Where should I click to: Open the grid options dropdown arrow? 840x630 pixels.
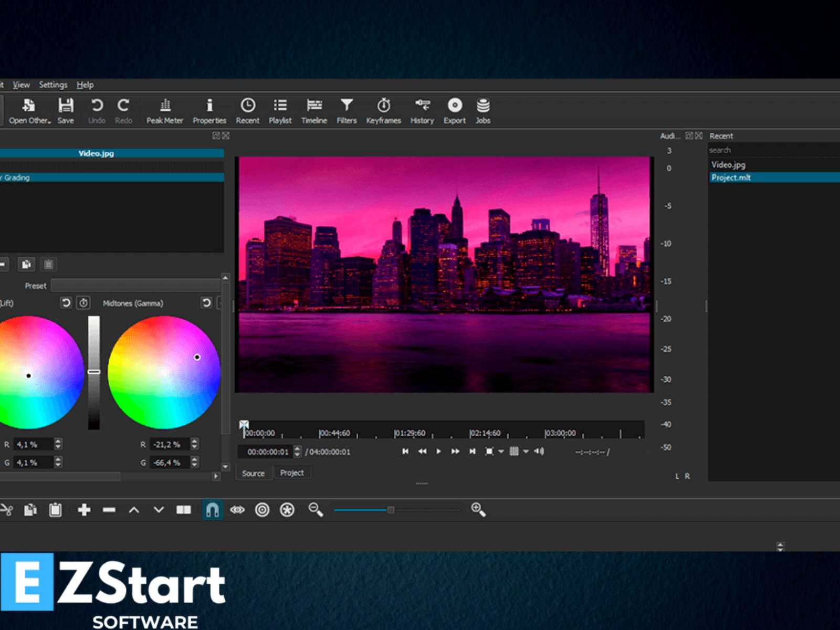[526, 451]
